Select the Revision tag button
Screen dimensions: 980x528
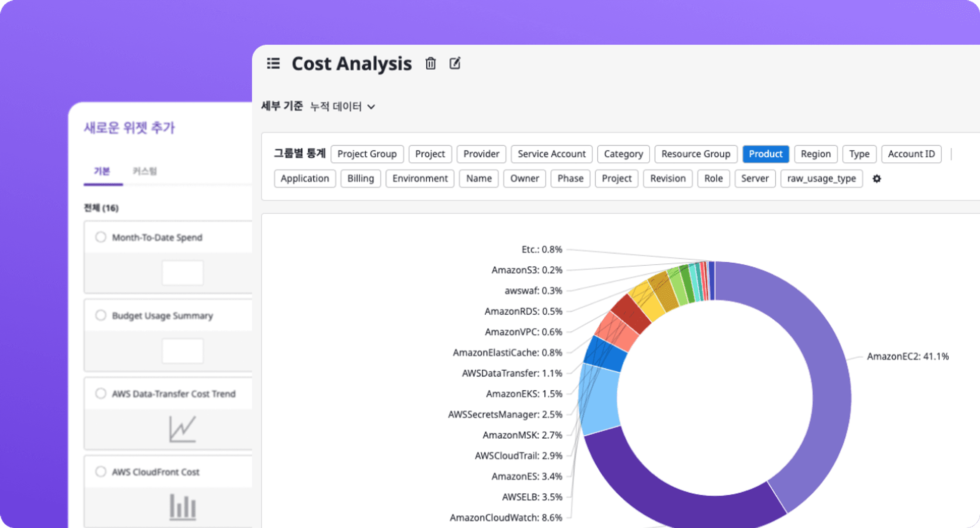click(668, 178)
